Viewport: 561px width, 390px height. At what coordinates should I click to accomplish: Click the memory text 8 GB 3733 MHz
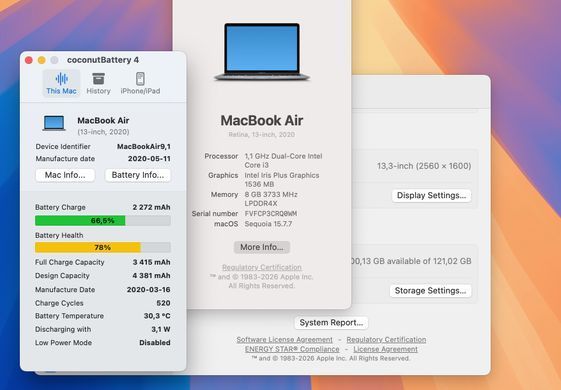(x=271, y=195)
